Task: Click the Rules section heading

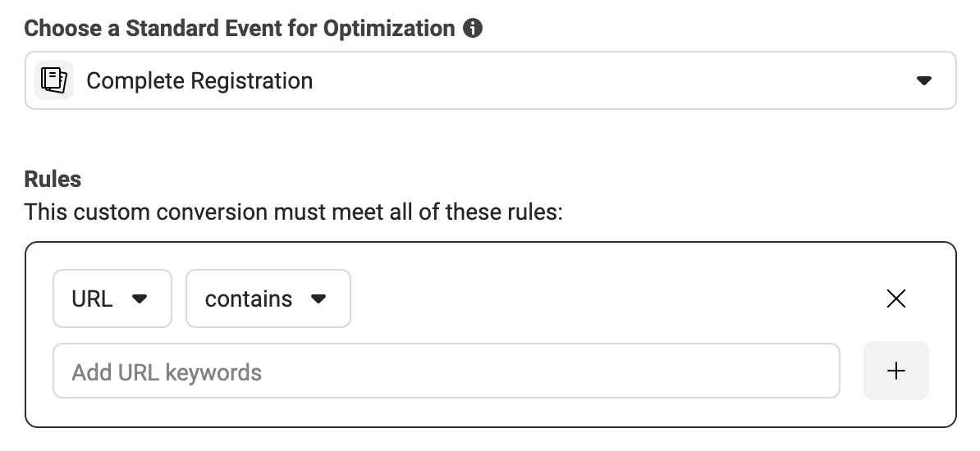Action: (x=53, y=180)
